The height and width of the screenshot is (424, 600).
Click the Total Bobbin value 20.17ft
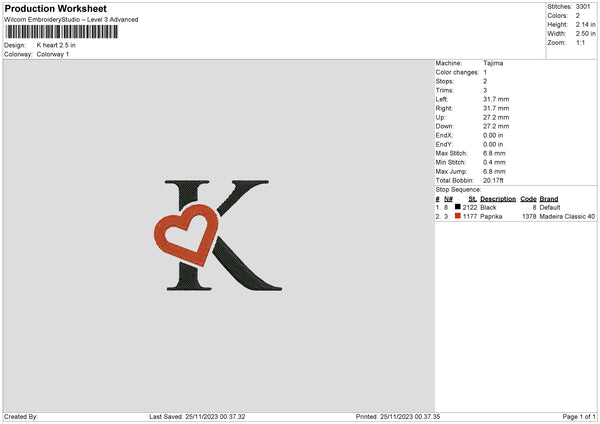pyautogui.click(x=493, y=180)
